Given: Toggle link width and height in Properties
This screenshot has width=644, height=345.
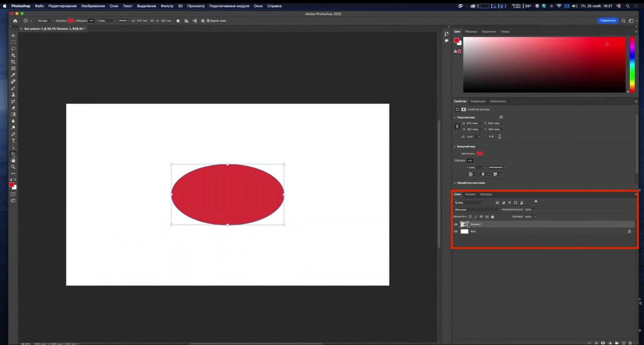Looking at the screenshot, I should point(457,126).
